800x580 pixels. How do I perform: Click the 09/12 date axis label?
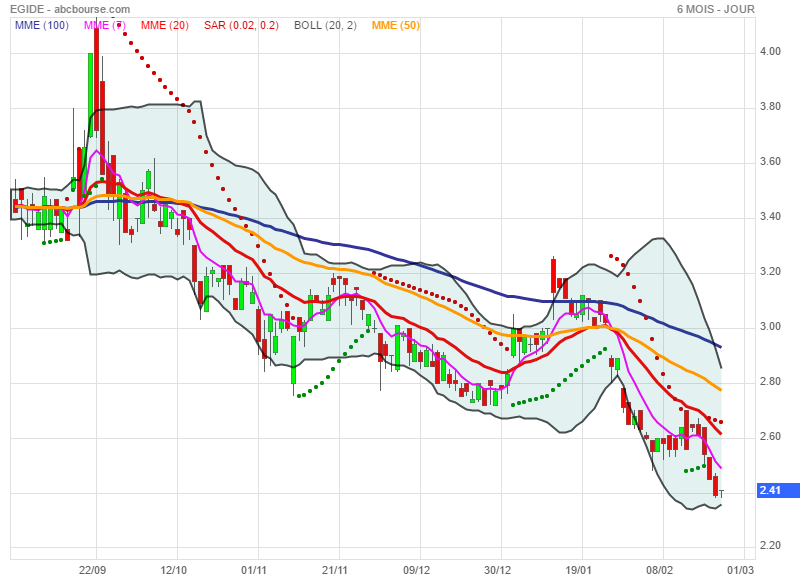coord(416,570)
